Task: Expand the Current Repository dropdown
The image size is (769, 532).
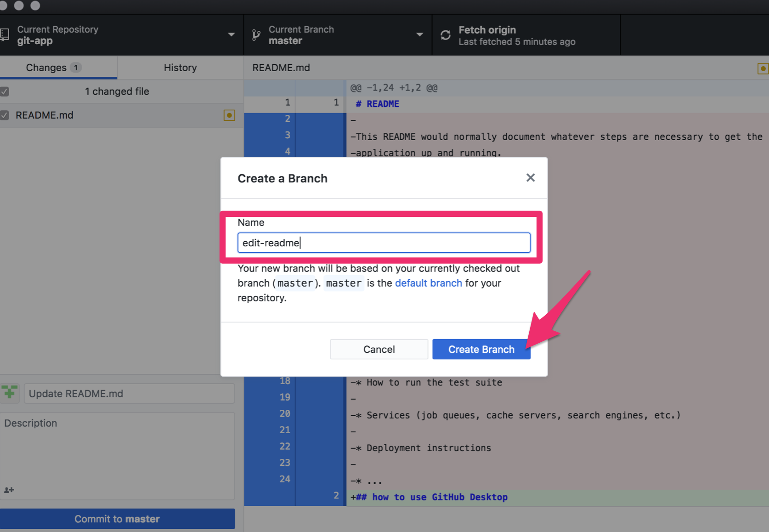Action: pos(231,35)
